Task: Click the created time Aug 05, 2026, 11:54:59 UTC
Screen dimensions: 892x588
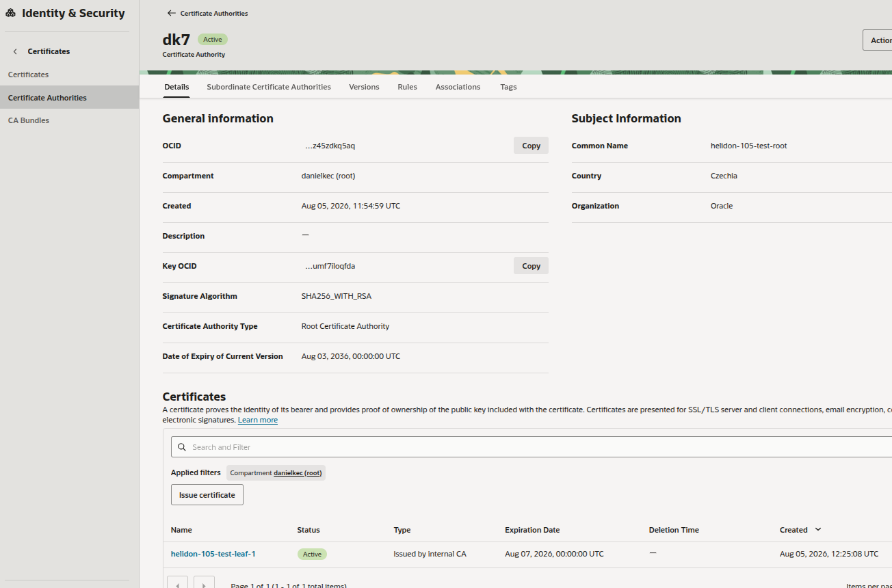Action: pyautogui.click(x=351, y=206)
